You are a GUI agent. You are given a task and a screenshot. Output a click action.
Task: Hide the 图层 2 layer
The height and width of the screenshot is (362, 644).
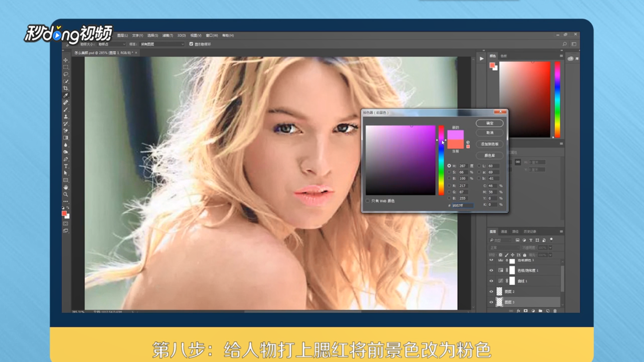pos(491,292)
